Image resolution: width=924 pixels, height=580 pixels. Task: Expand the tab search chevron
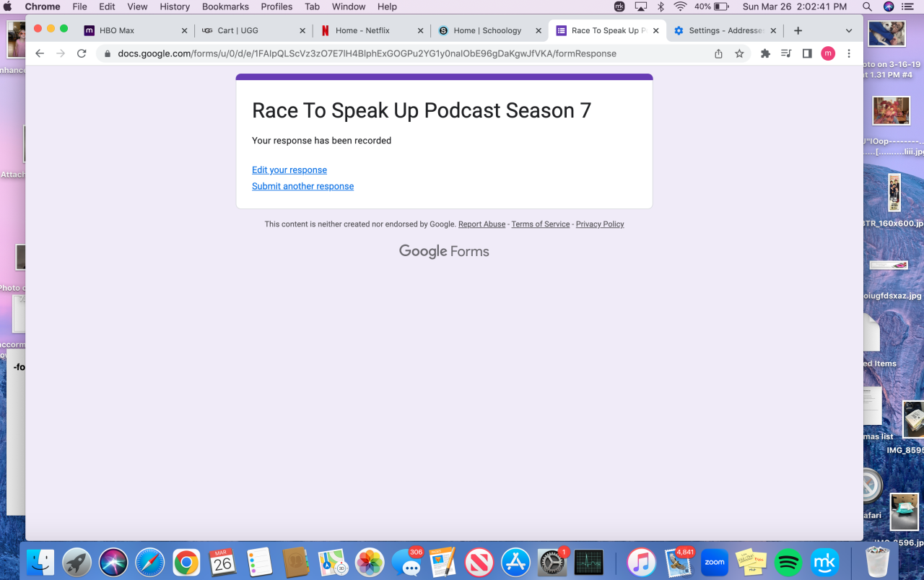[849, 30]
